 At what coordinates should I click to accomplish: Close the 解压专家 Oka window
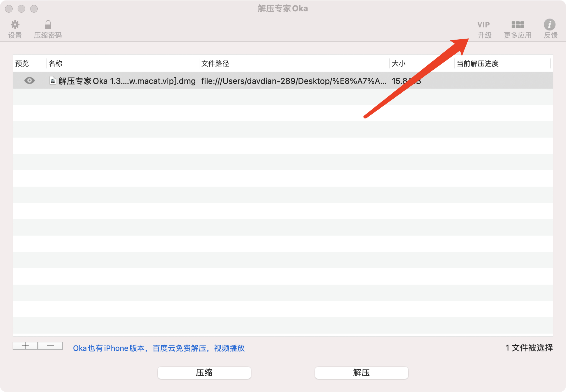(9, 9)
